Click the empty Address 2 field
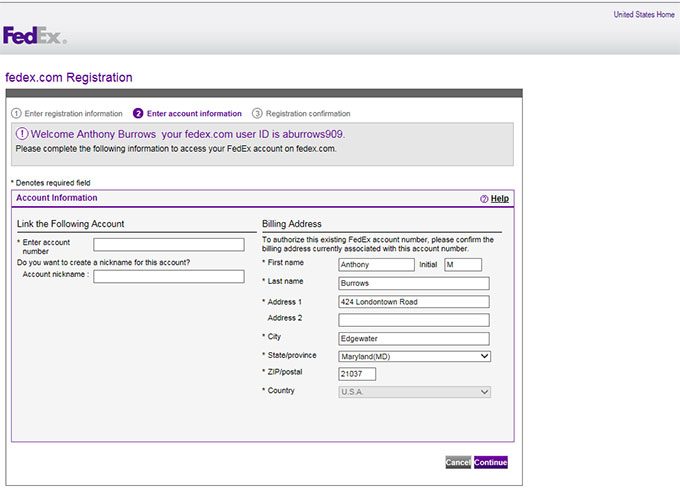Screen dimensions: 680x490 tap(414, 320)
